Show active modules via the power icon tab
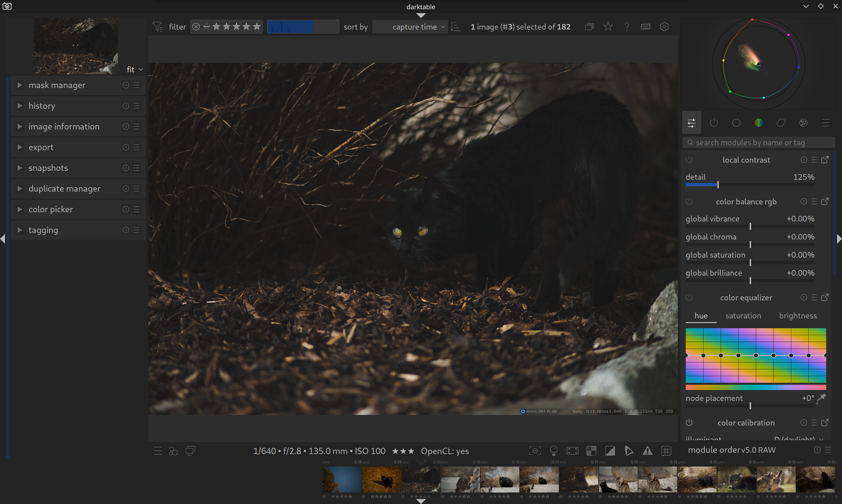The width and height of the screenshot is (842, 504). pyautogui.click(x=714, y=123)
